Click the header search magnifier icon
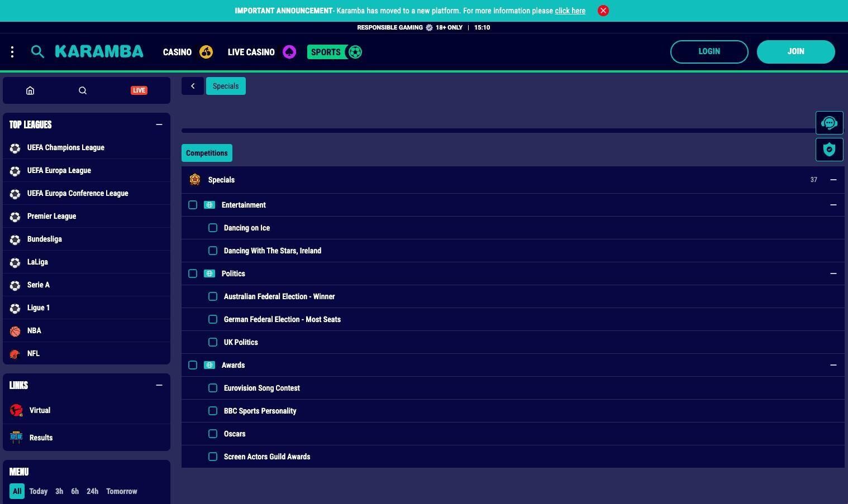 (x=37, y=52)
